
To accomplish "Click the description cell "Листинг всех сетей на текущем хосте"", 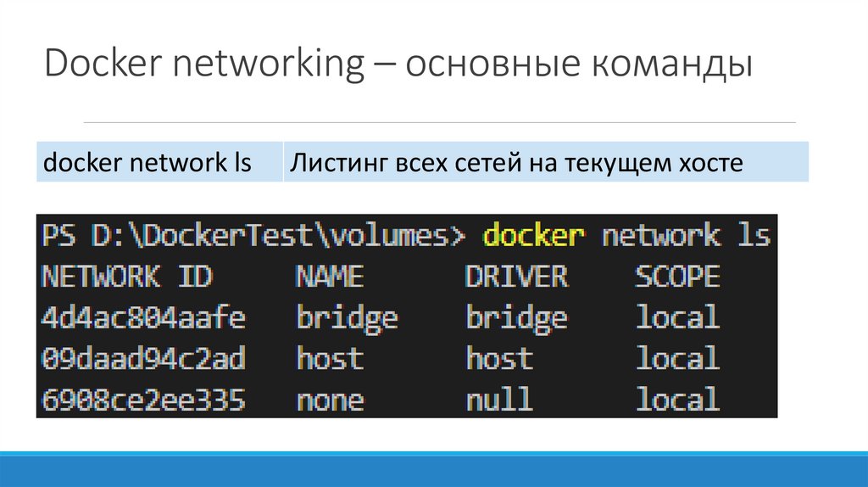I will [516, 162].
